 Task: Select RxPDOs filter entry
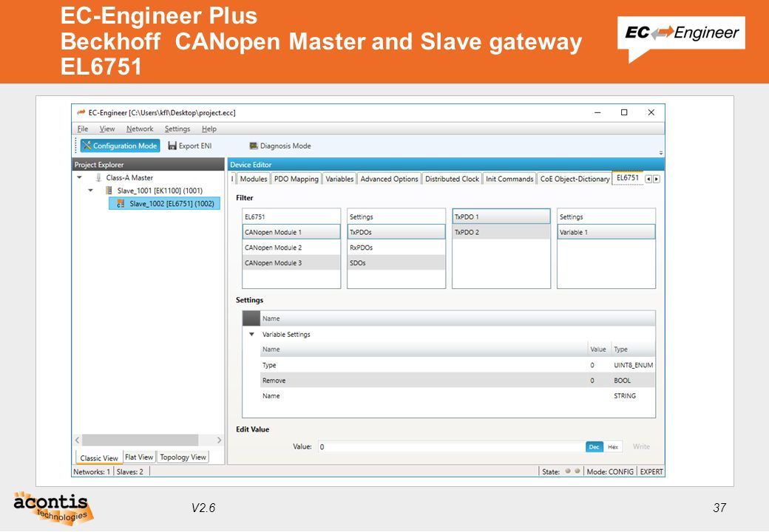[396, 248]
